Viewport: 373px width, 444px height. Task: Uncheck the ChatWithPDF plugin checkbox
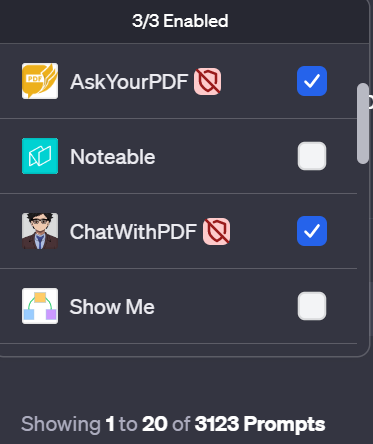[x=312, y=231]
